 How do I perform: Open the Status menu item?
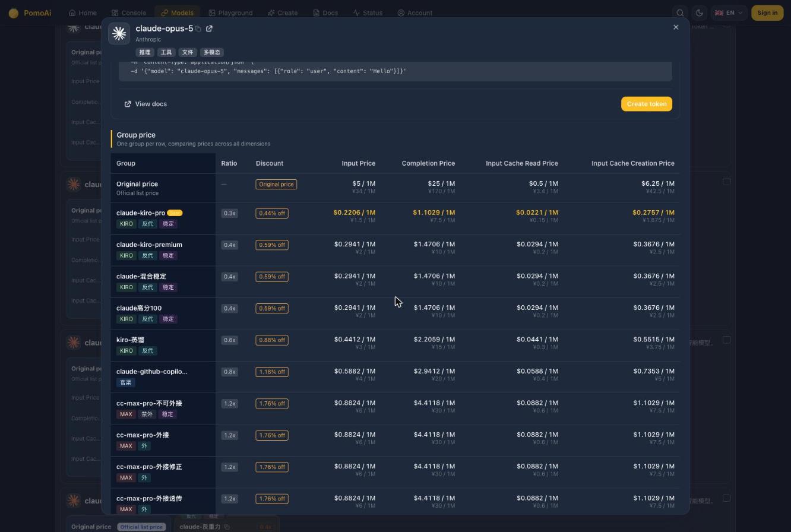point(368,12)
